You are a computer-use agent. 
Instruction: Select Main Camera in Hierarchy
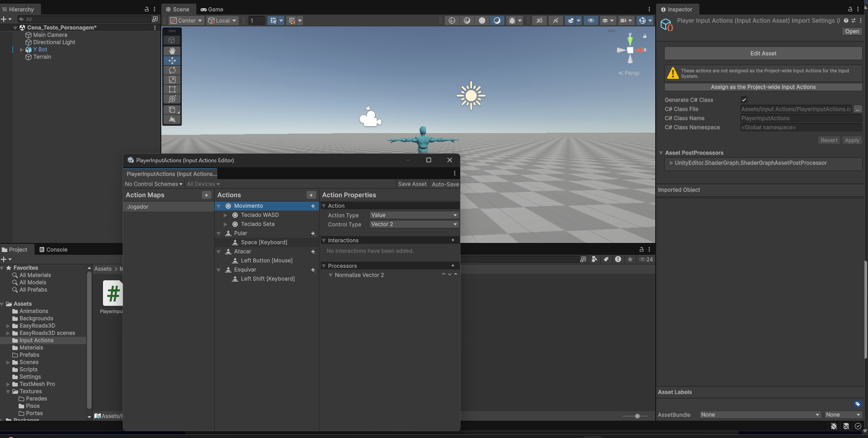point(50,35)
